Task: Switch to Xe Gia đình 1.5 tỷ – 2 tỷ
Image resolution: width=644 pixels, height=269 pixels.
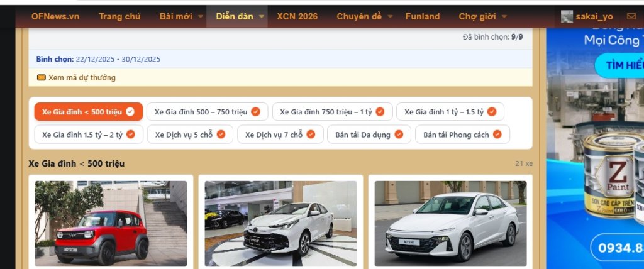Action: pyautogui.click(x=88, y=134)
